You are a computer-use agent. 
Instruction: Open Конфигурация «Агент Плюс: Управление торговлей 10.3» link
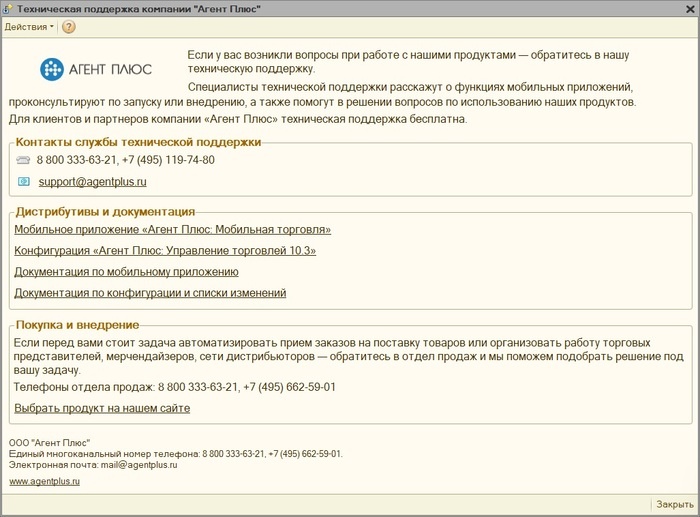click(165, 250)
